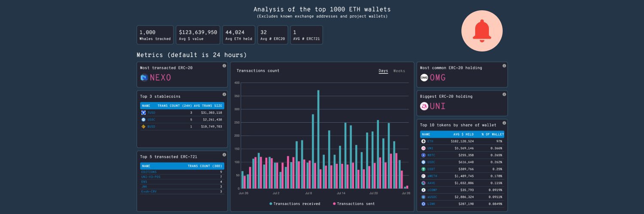Click TRANS COUNT (24H) column header
The width and height of the screenshot is (644, 214).
pyautogui.click(x=175, y=105)
